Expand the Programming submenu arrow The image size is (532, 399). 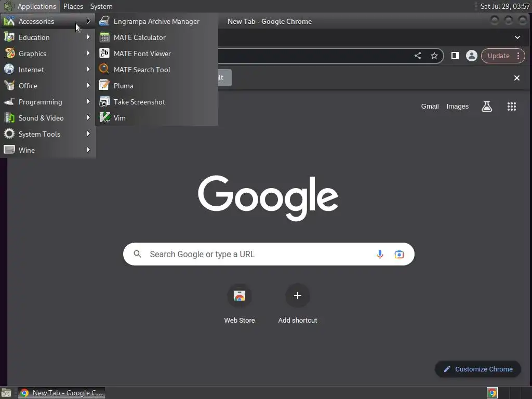(88, 101)
